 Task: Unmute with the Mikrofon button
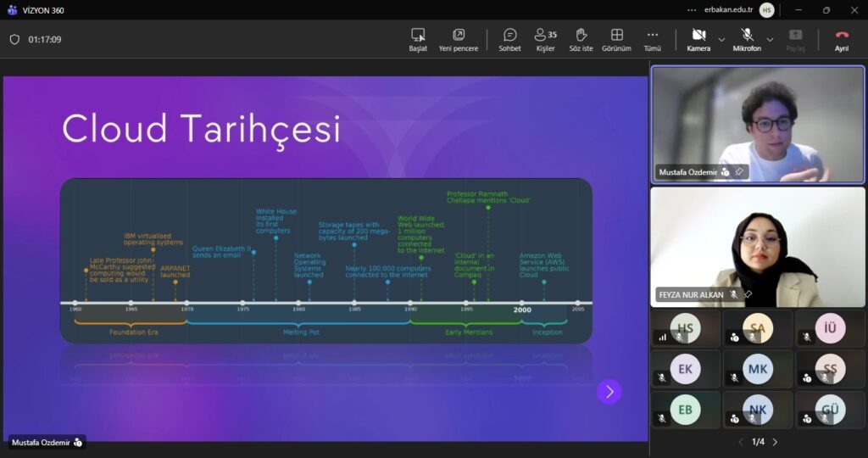747,39
